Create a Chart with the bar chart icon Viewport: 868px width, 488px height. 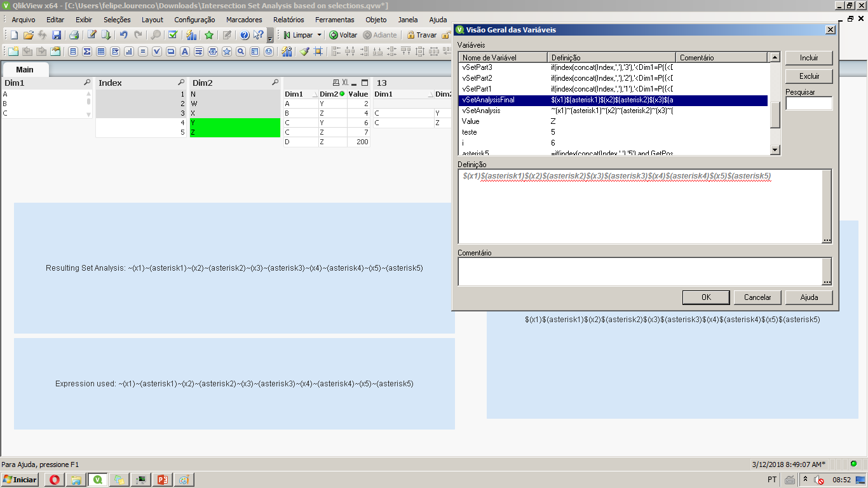[x=129, y=51]
